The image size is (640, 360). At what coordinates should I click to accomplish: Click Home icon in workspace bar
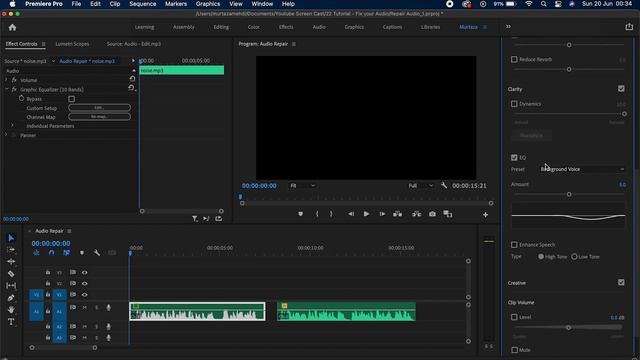(x=12, y=27)
